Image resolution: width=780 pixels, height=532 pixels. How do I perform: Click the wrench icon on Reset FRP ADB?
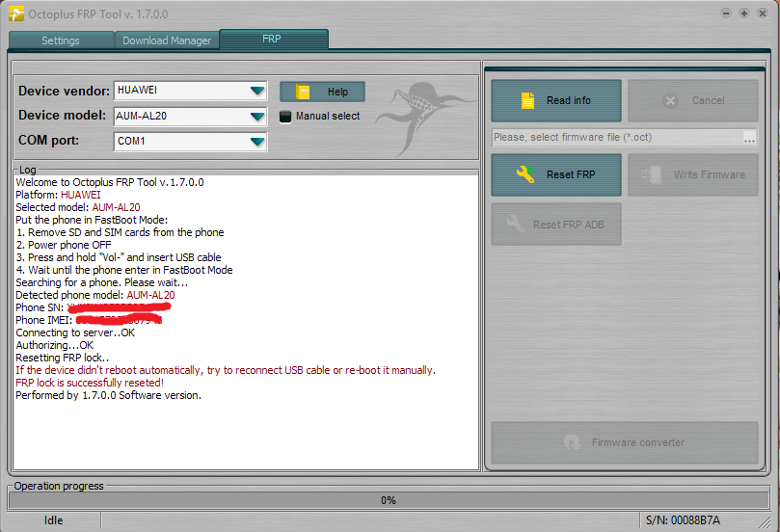(516, 224)
